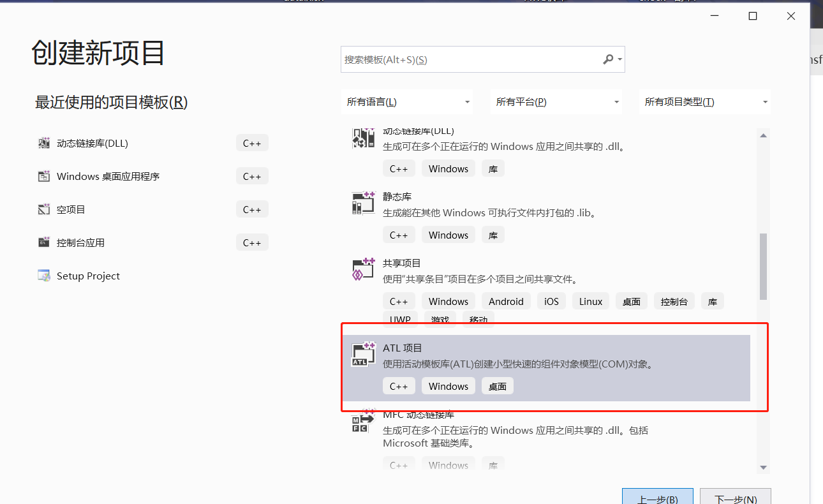The image size is (823, 504).
Task: Click the search magnifier icon
Action: [x=608, y=59]
